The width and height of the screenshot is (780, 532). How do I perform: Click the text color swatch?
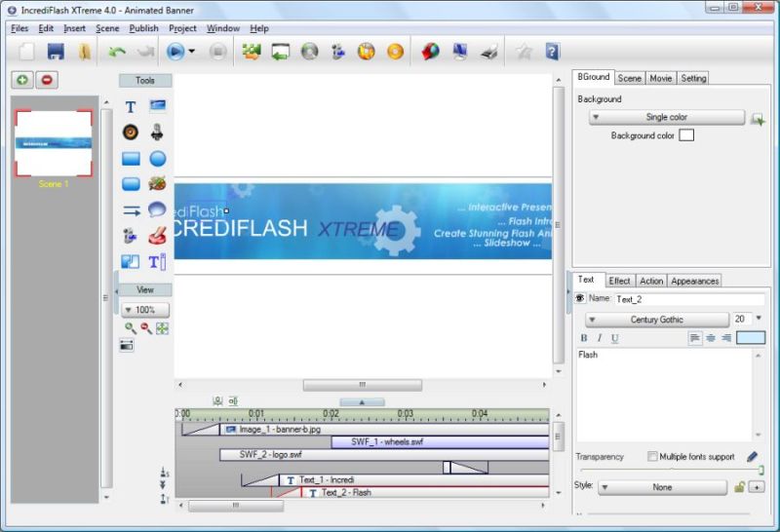click(x=751, y=338)
